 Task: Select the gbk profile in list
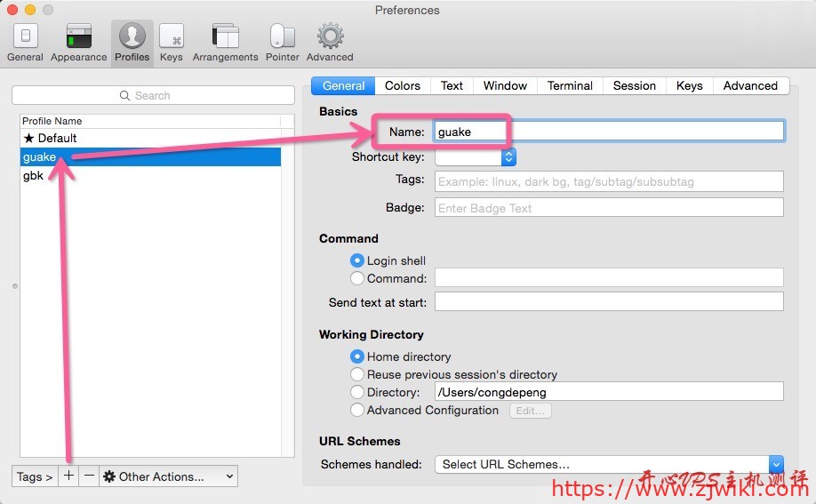pos(34,176)
